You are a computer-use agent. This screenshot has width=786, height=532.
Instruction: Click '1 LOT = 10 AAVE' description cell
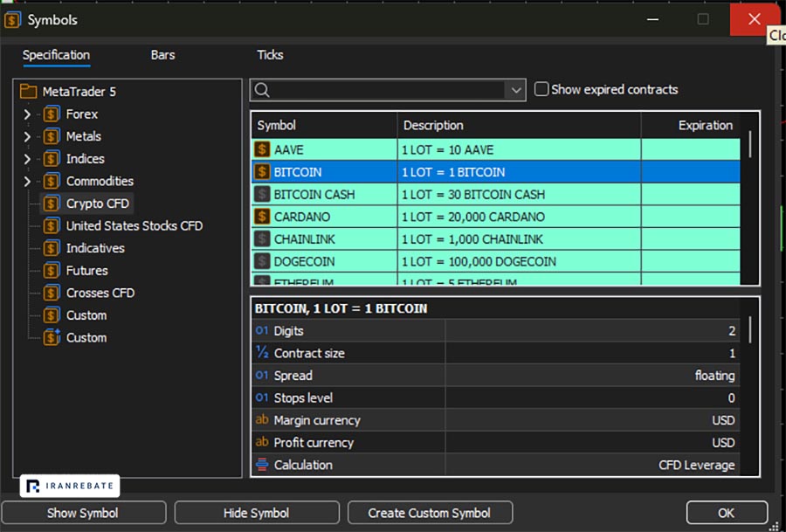pyautogui.click(x=519, y=149)
